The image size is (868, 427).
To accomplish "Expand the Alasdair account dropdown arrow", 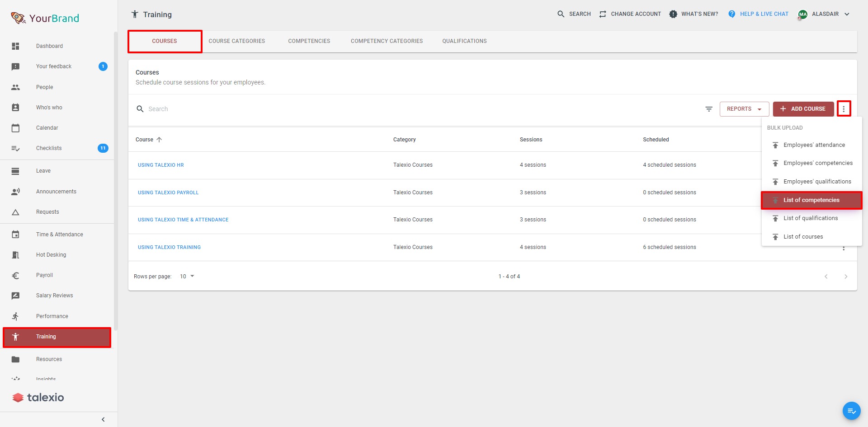I will [847, 14].
